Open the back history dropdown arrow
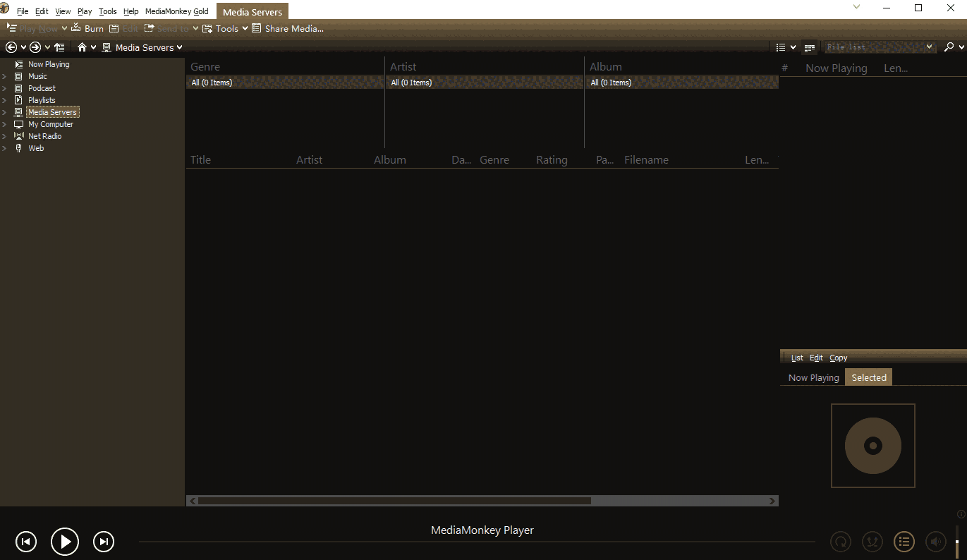Viewport: 967px width, 560px height. coord(23,47)
